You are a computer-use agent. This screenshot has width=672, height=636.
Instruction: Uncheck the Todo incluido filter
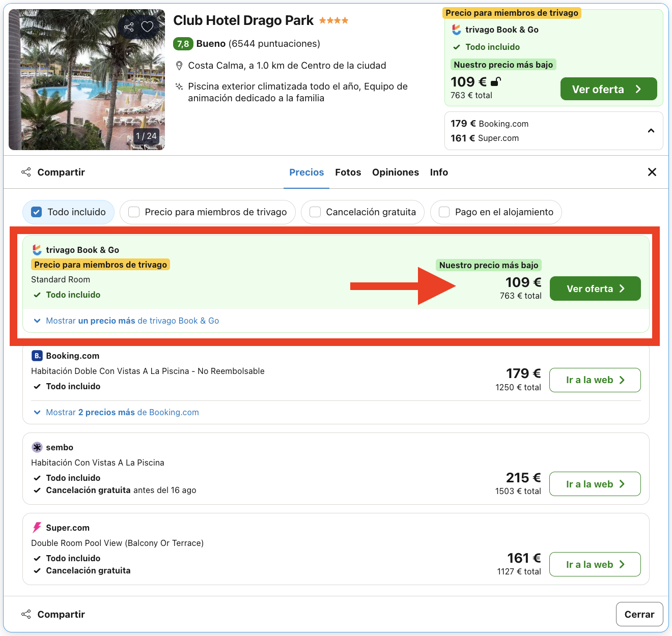pyautogui.click(x=69, y=212)
